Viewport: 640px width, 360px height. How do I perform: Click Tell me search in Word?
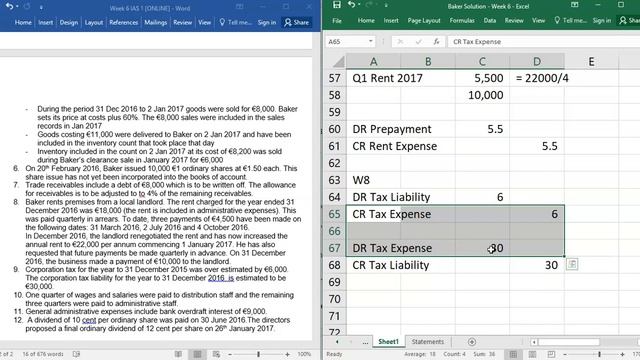[x=235, y=22]
